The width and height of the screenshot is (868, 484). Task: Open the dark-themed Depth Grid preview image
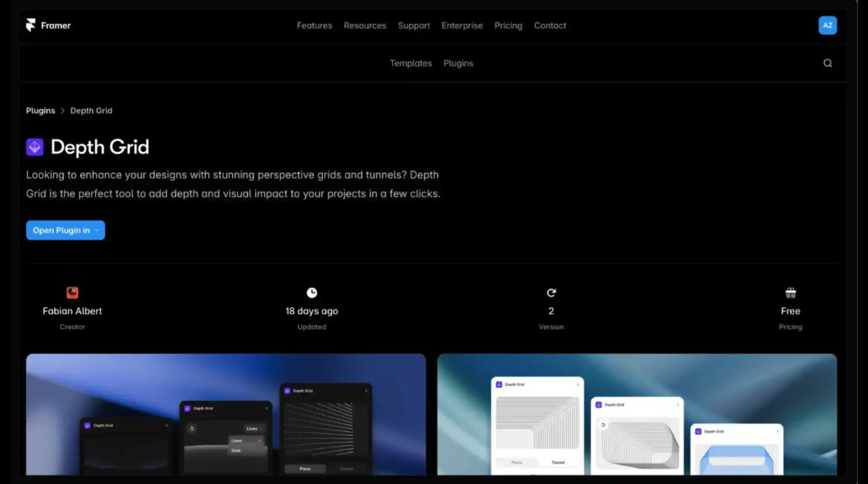pos(226,414)
